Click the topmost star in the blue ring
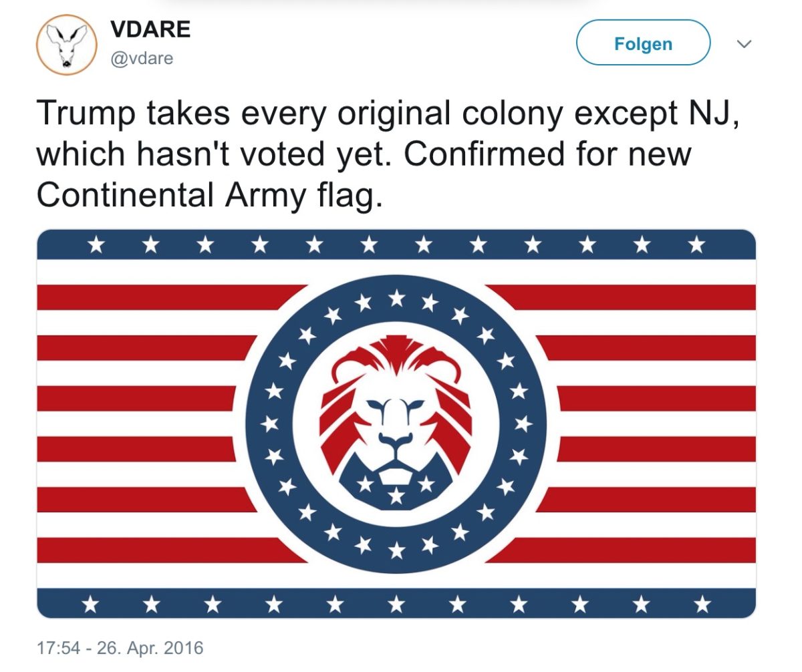The image size is (802, 672). tap(396, 296)
